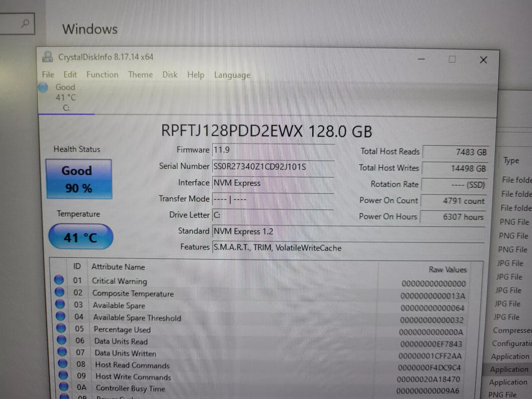Click the Power On Hours value 6307 hours

pos(453,217)
